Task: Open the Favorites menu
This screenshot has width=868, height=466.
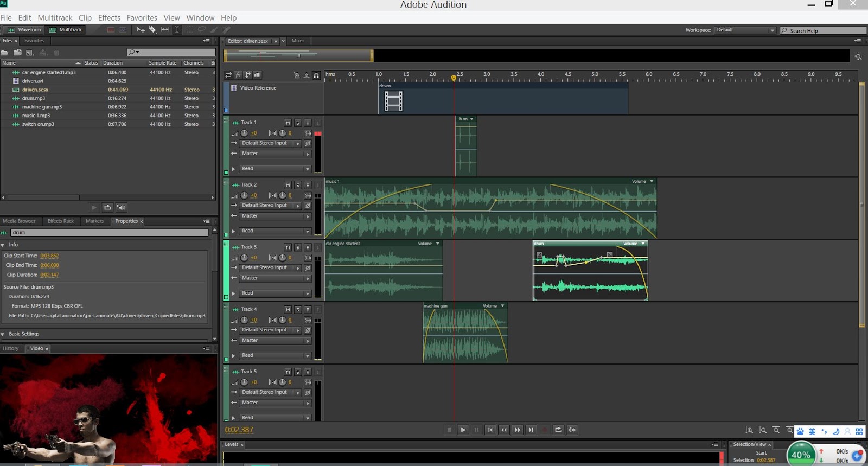Action: click(142, 18)
